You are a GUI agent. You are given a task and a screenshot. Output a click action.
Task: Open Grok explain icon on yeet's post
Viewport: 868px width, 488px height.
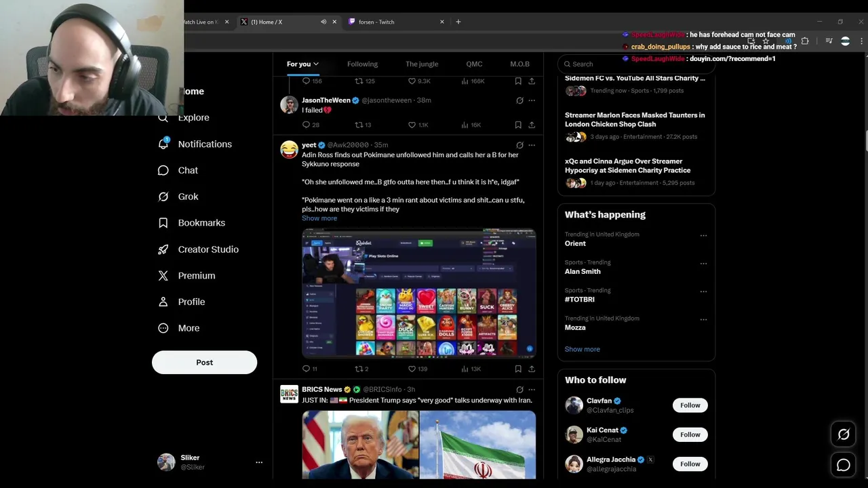(519, 145)
